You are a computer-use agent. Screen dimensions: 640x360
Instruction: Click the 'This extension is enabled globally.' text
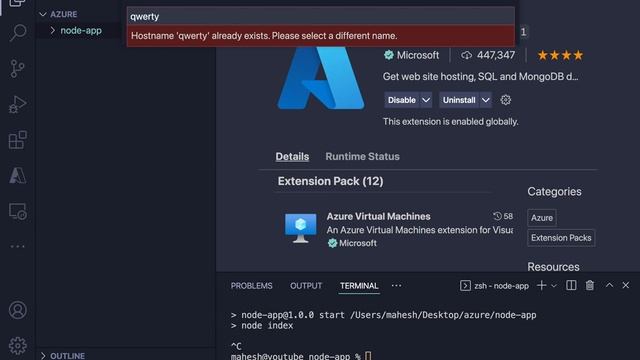451,122
